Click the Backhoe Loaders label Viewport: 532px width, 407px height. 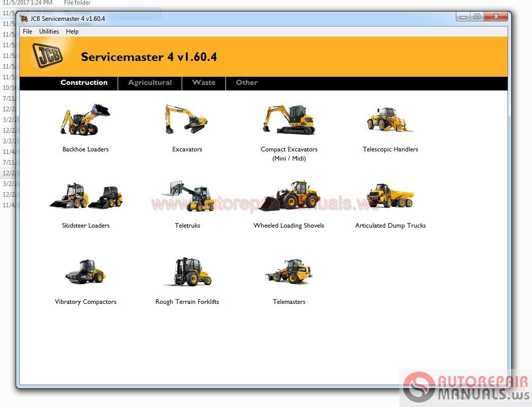pyautogui.click(x=85, y=149)
